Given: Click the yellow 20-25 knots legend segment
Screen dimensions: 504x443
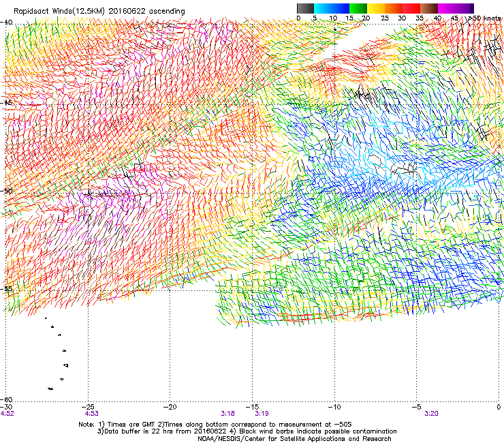Looking at the screenshot, I should 376,8.
